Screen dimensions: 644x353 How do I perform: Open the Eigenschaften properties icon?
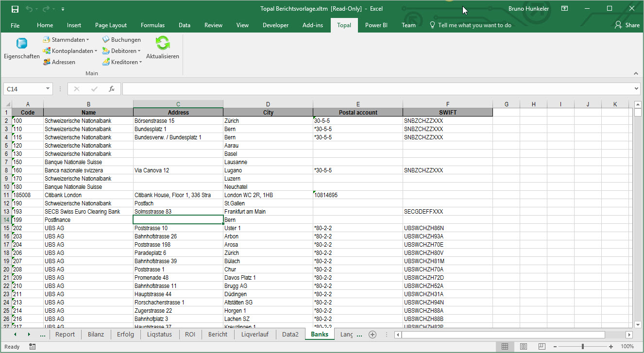click(x=21, y=44)
